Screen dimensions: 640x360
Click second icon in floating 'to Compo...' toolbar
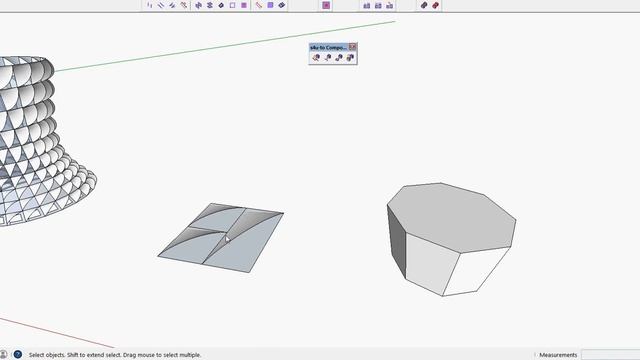pyautogui.click(x=327, y=58)
